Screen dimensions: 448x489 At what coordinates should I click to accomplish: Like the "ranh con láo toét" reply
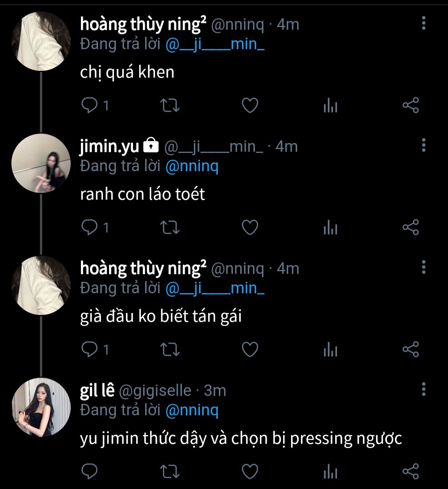coord(250,227)
